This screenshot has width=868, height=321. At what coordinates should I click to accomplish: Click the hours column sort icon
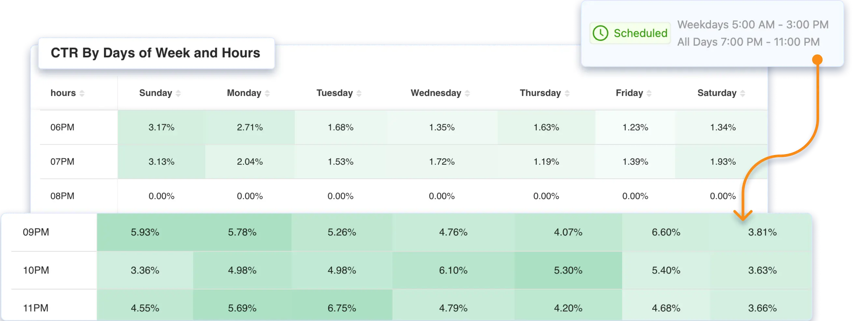(x=82, y=93)
